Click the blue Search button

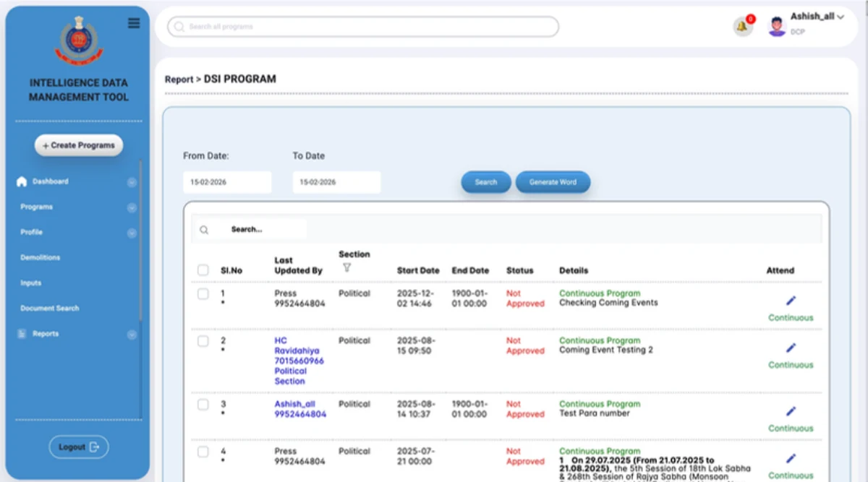click(x=486, y=182)
